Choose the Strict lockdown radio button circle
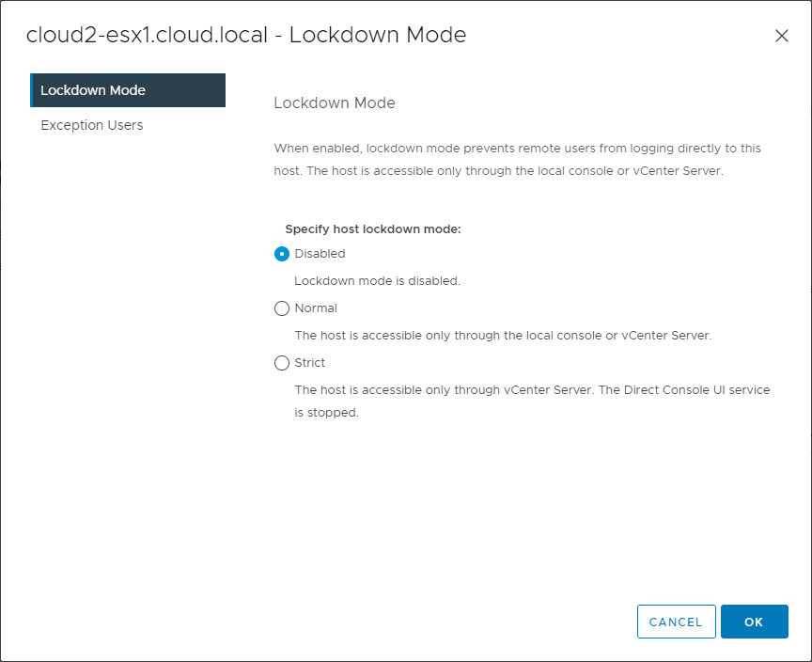Image resolution: width=812 pixels, height=662 pixels. [x=282, y=363]
